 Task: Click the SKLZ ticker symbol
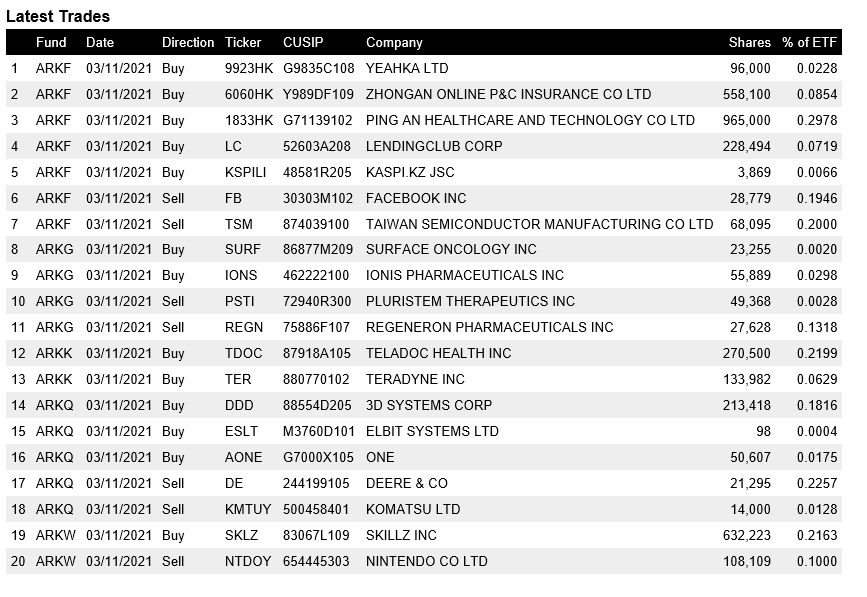(241, 535)
